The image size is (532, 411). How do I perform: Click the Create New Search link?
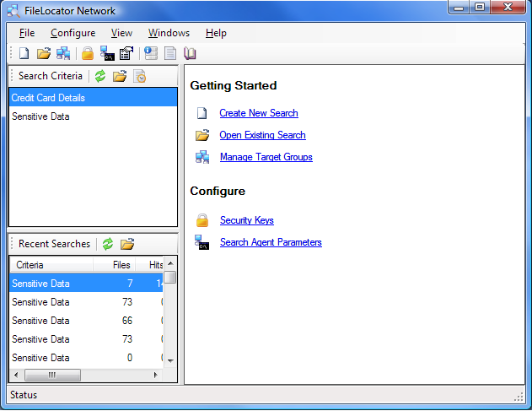(x=259, y=113)
